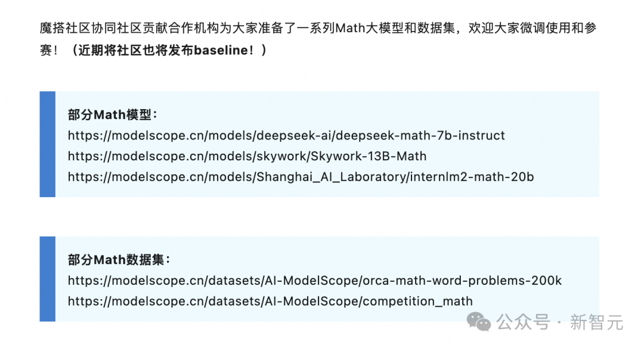Click the word 新智元 in the watermark

[x=596, y=322]
